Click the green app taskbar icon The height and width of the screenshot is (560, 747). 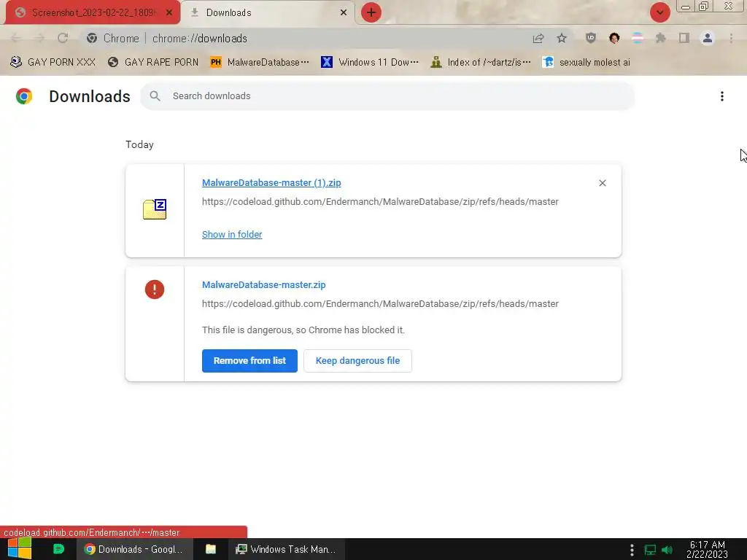tap(58, 549)
